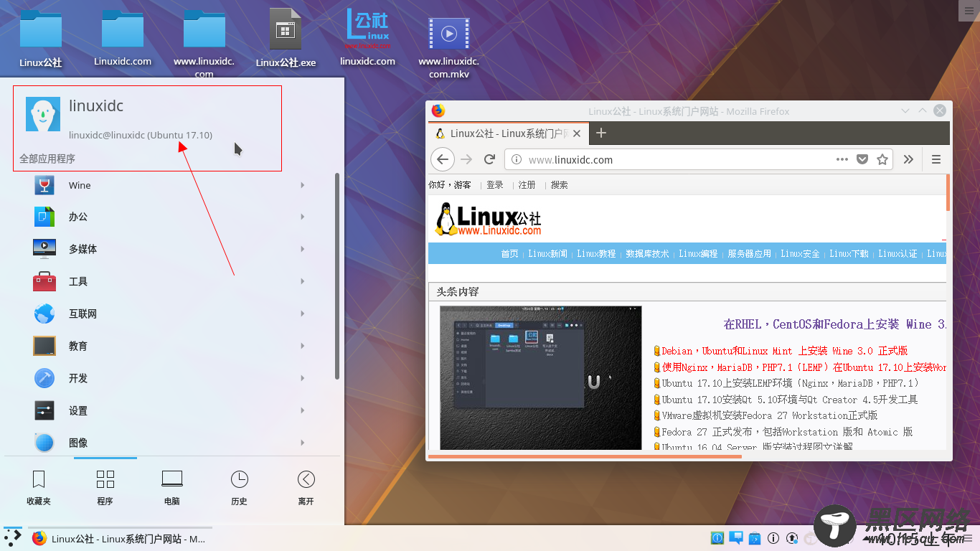Image resolution: width=980 pixels, height=551 pixels.
Task: Click the blue info icon in system tray
Action: tap(717, 538)
